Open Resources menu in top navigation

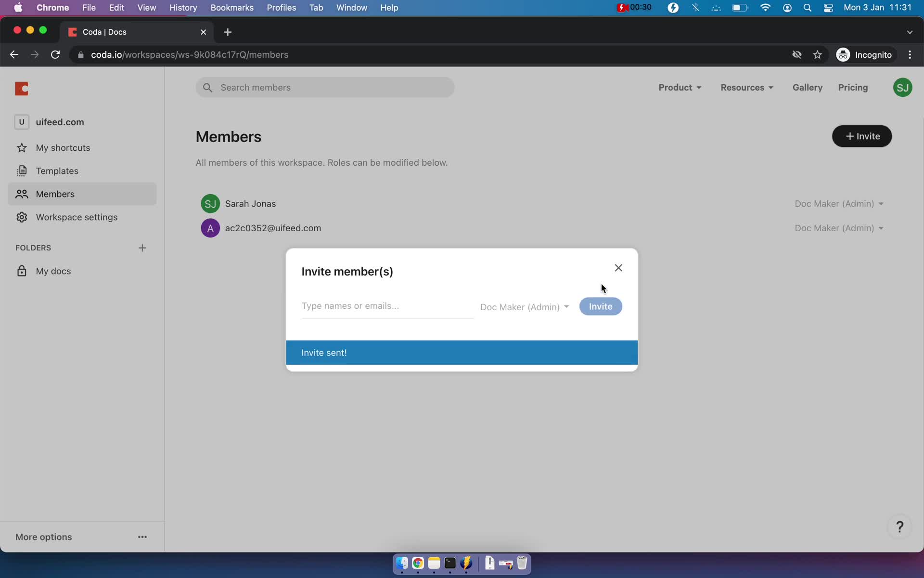[x=746, y=87]
